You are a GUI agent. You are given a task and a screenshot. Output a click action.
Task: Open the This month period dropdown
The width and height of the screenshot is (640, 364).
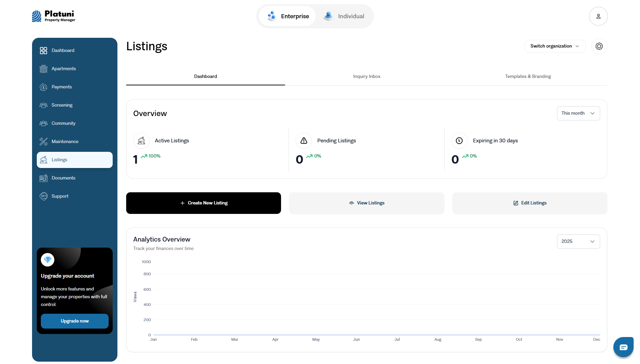coord(578,113)
